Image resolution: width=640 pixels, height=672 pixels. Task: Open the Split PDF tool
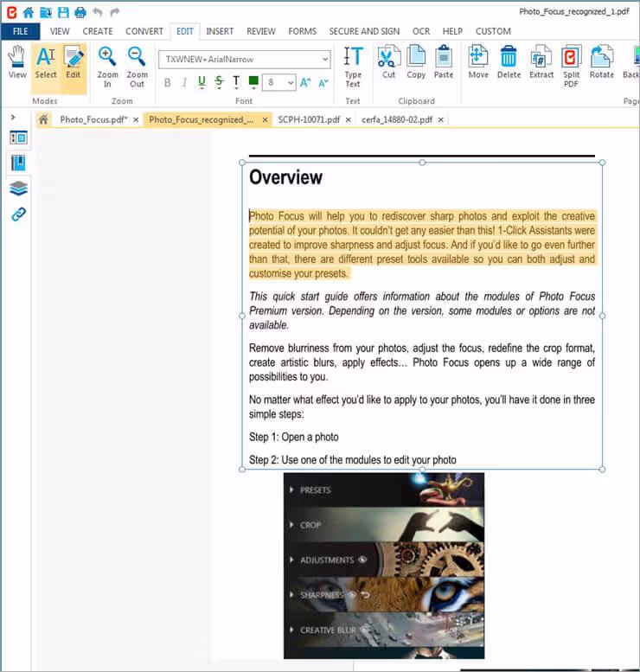click(x=571, y=67)
